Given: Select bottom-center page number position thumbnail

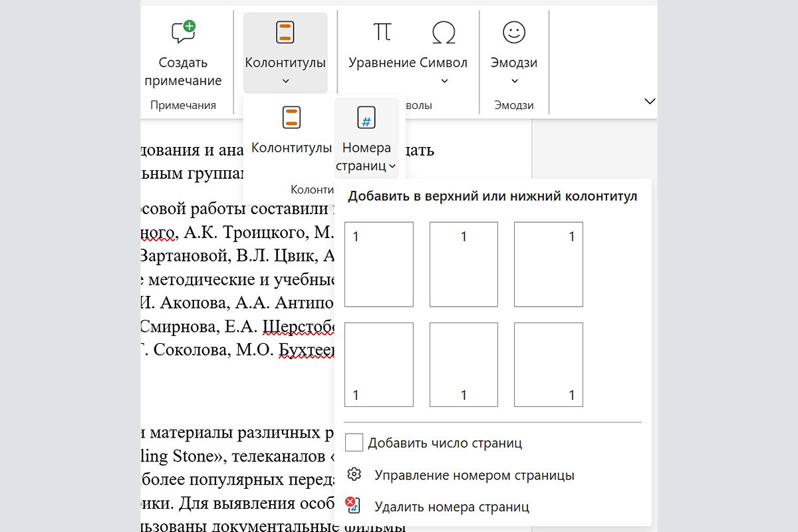Looking at the screenshot, I should pos(464,364).
